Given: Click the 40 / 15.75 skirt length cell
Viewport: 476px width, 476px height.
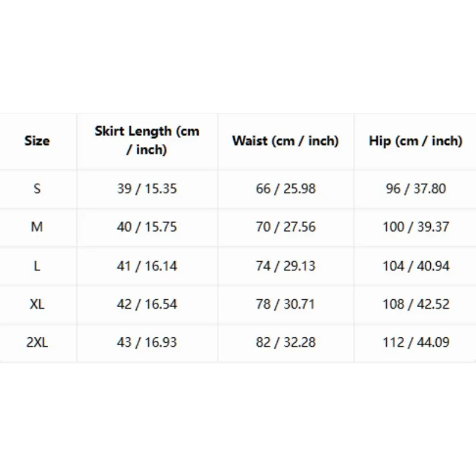Looking at the screenshot, I should 147,227.
